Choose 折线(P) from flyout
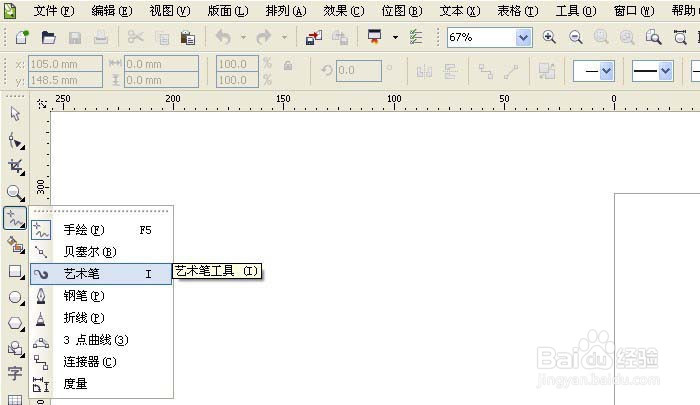 [101, 317]
